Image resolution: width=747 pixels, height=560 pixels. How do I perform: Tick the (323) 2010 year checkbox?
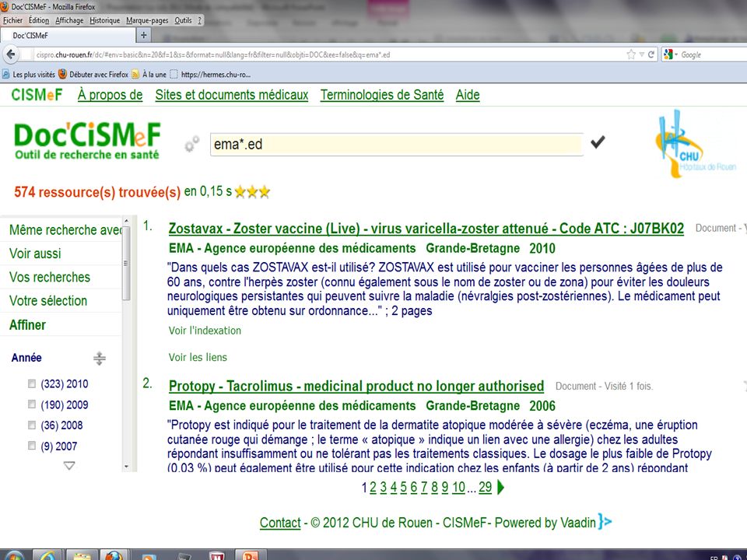tap(32, 383)
